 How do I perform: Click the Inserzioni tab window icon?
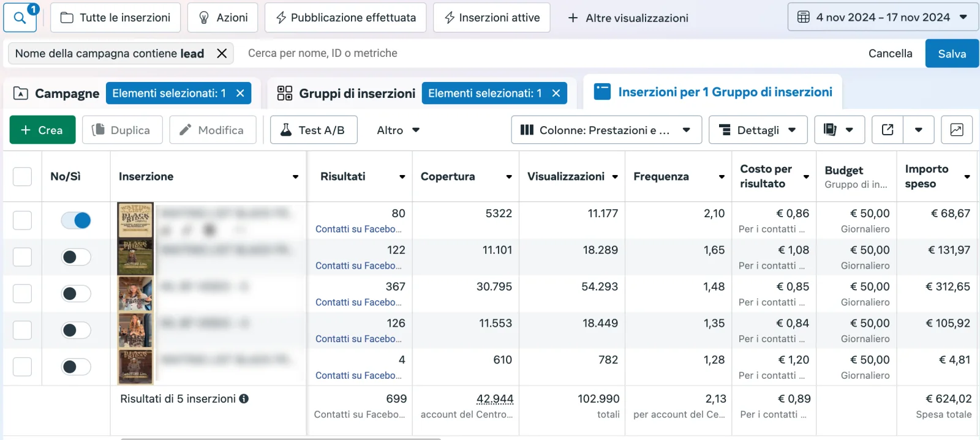(x=603, y=92)
